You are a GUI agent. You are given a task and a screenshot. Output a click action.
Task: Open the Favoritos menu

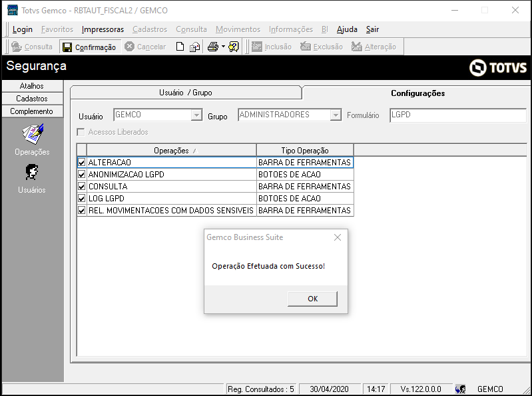(57, 29)
